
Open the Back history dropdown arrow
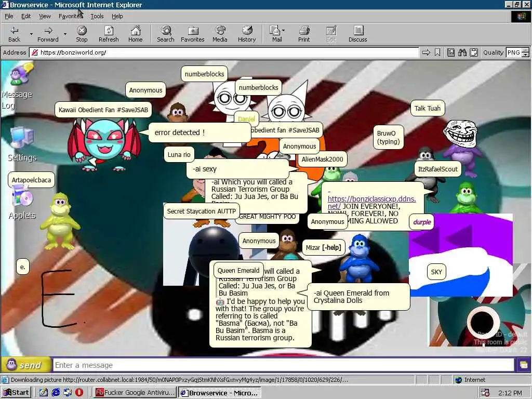[x=31, y=34]
